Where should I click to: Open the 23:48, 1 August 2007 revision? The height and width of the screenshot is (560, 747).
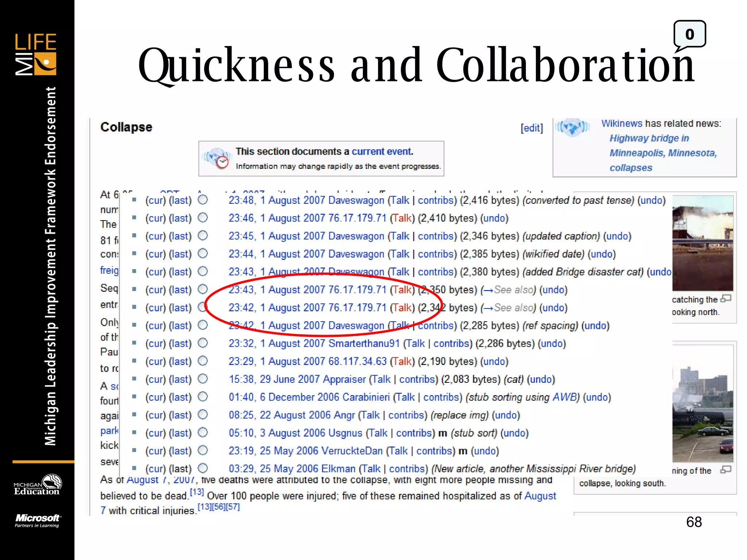tap(276, 200)
